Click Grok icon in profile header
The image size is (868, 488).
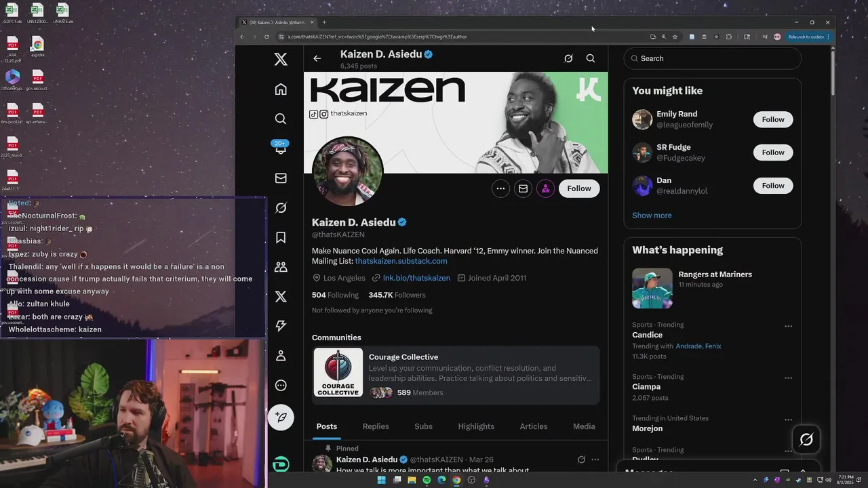click(568, 58)
